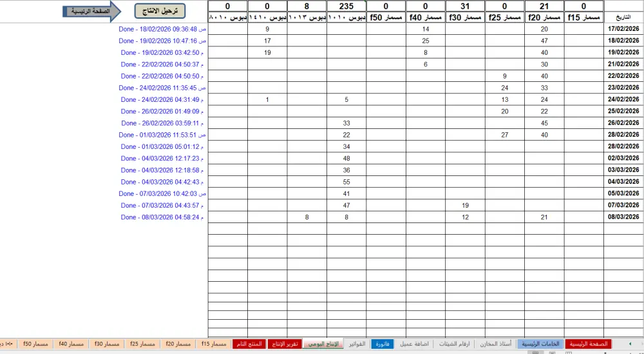Click the log entry Done - 24/02/2026 11:35:45

pyautogui.click(x=162, y=88)
